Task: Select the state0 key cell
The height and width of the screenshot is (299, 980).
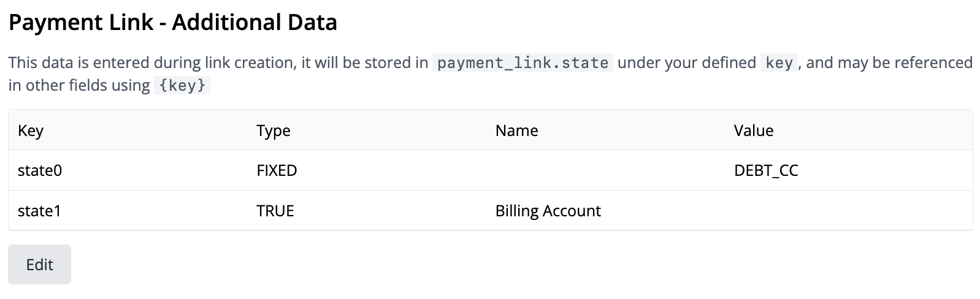Action: click(x=40, y=170)
